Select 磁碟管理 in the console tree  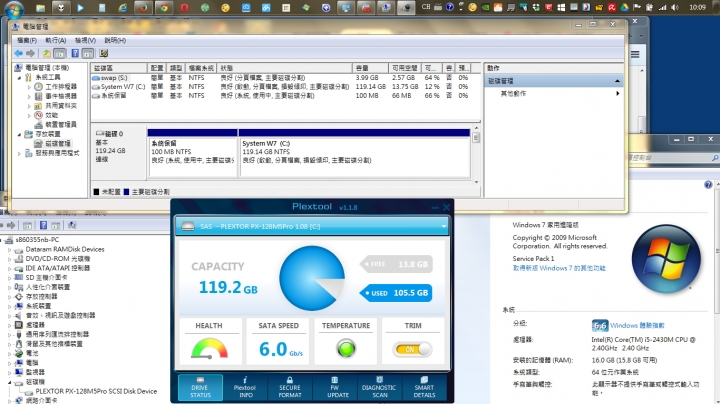tap(58, 144)
